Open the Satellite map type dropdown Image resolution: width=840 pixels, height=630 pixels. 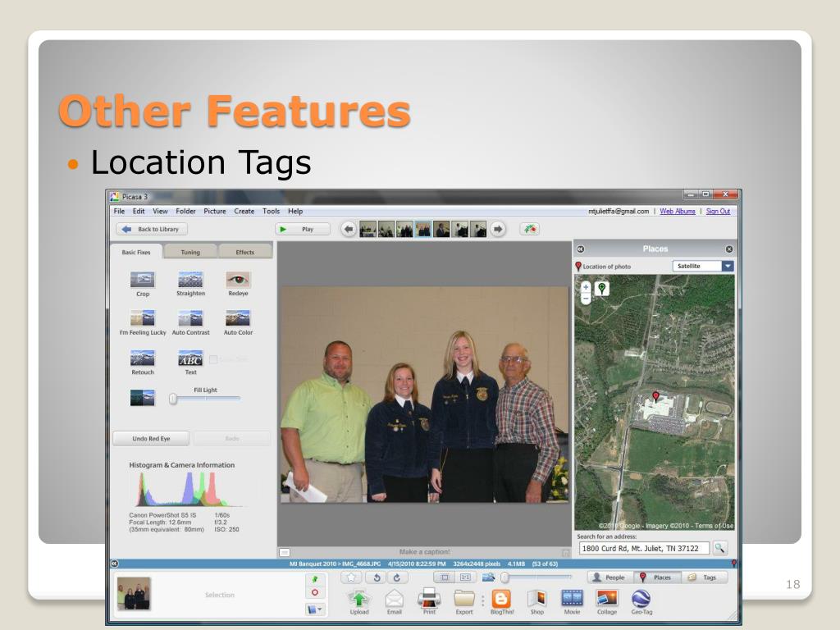[703, 267]
